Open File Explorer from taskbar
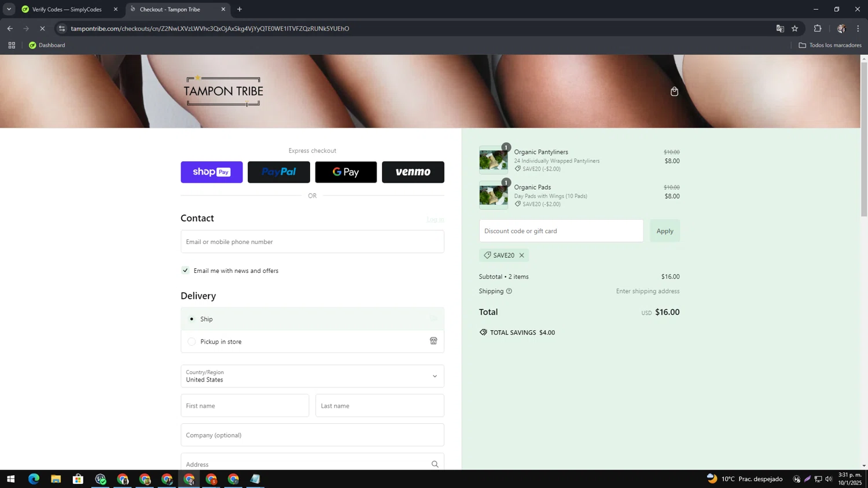Image resolution: width=868 pixels, height=488 pixels. [56, 479]
